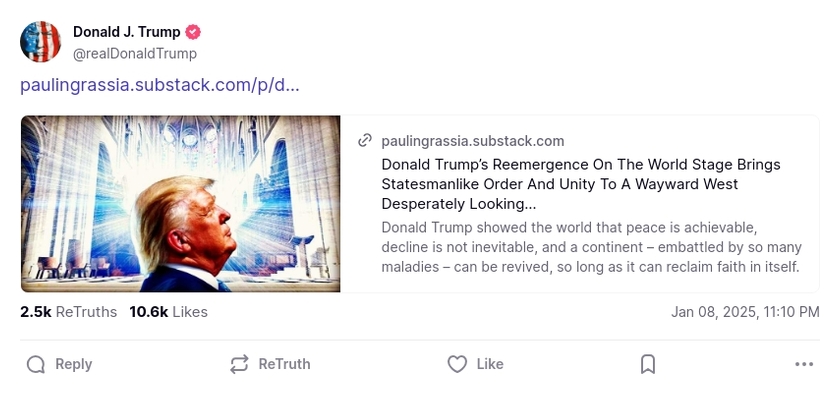This screenshot has width=840, height=400.
Task: Open the article preview image thumbnail
Action: 181,204
